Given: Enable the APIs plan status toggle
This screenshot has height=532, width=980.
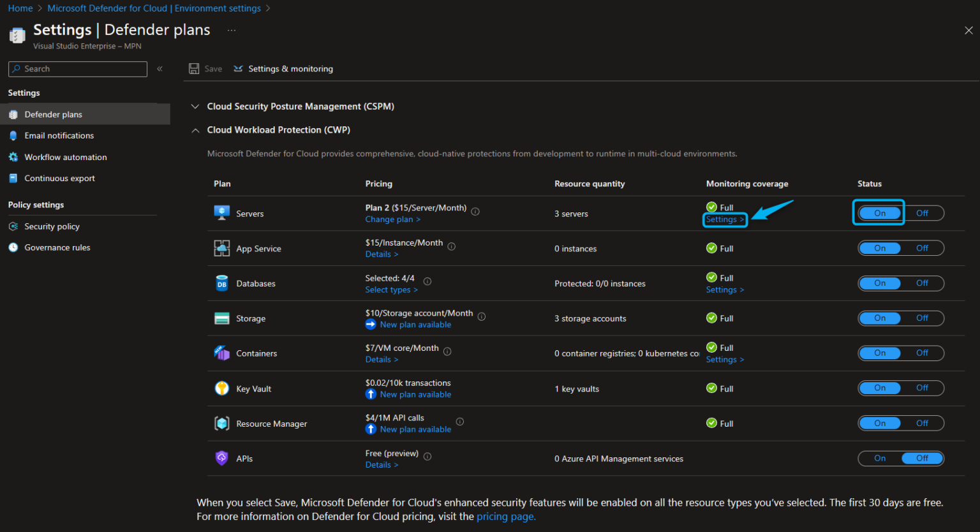Looking at the screenshot, I should coord(880,458).
